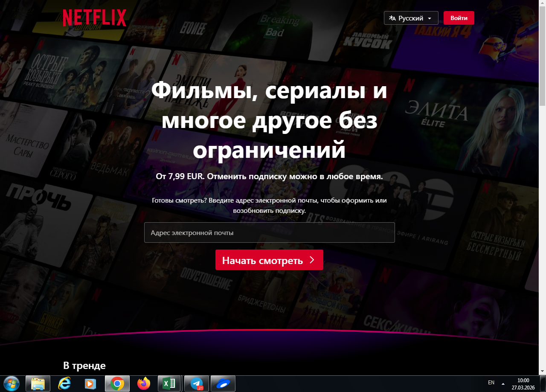546x392 pixels.
Task: Open Excel from the taskbar
Action: click(170, 383)
